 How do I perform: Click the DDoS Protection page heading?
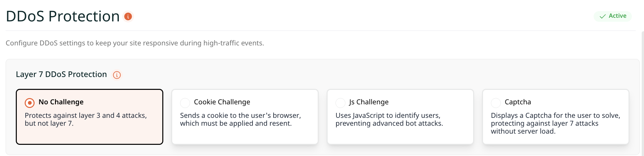pyautogui.click(x=63, y=16)
